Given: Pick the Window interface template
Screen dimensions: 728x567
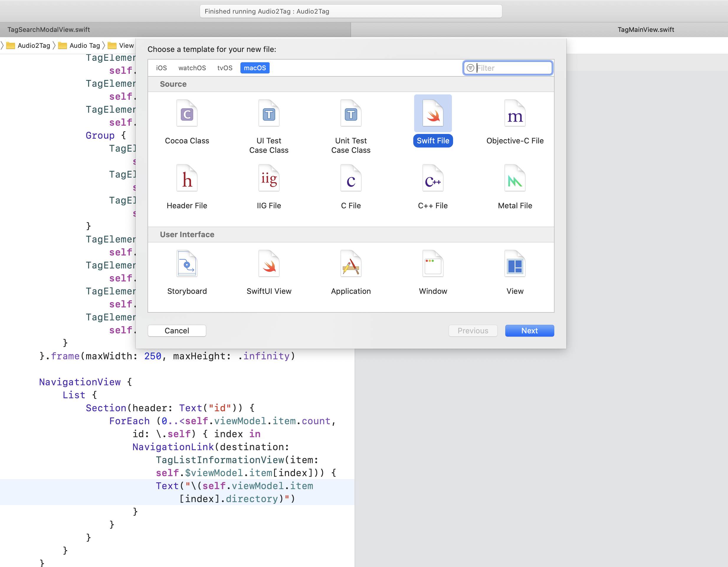Looking at the screenshot, I should click(433, 263).
